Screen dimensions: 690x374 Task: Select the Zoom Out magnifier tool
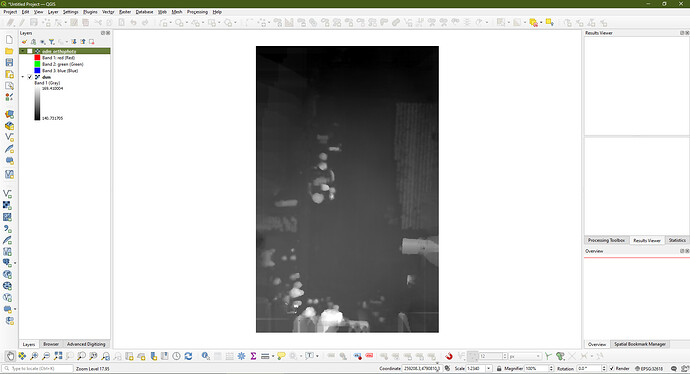pos(45,356)
